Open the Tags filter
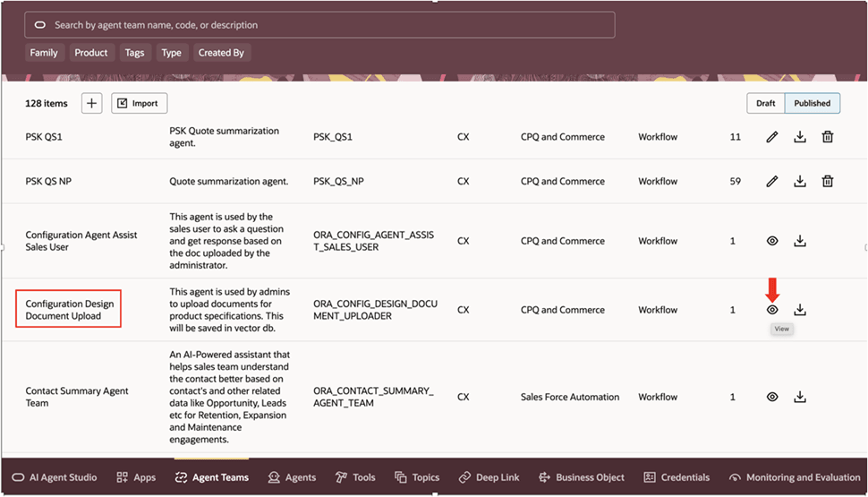Viewport: 868px width, 497px height. [x=134, y=53]
